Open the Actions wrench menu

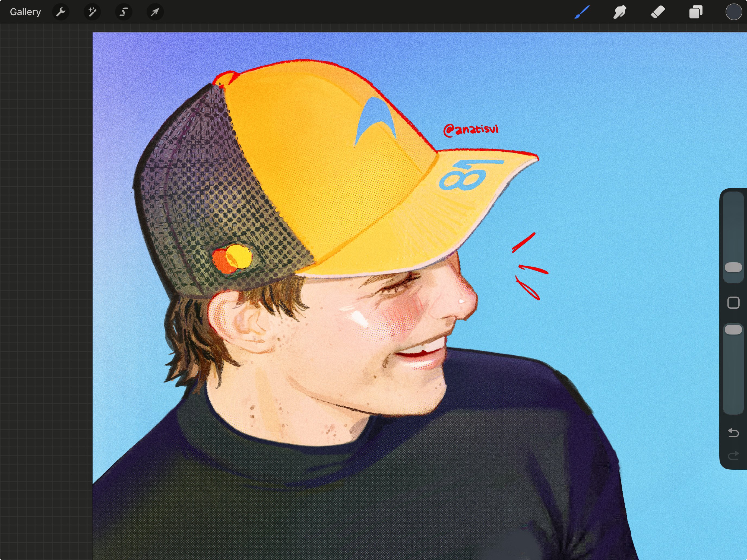[x=61, y=12]
